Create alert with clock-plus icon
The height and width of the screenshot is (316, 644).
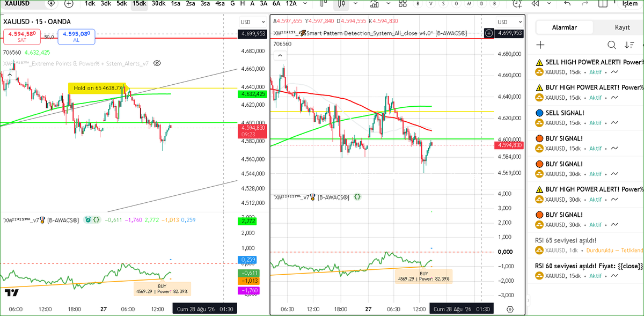[x=516, y=3]
